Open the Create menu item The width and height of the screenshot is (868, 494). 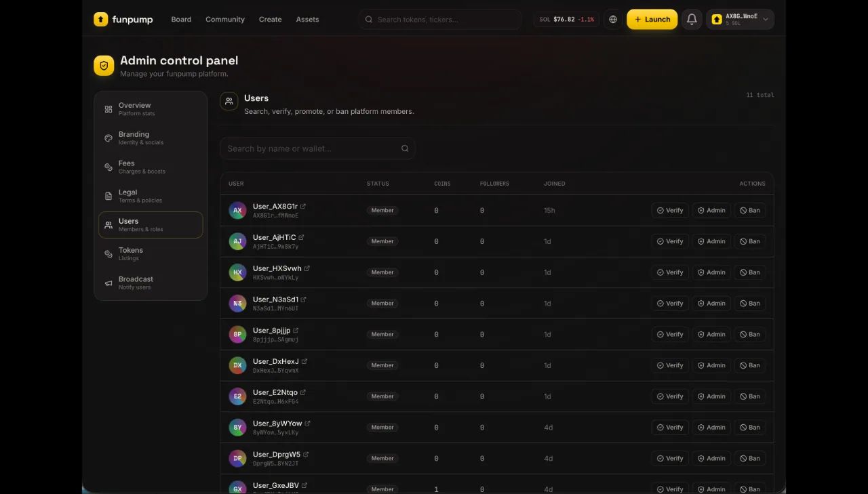click(270, 20)
